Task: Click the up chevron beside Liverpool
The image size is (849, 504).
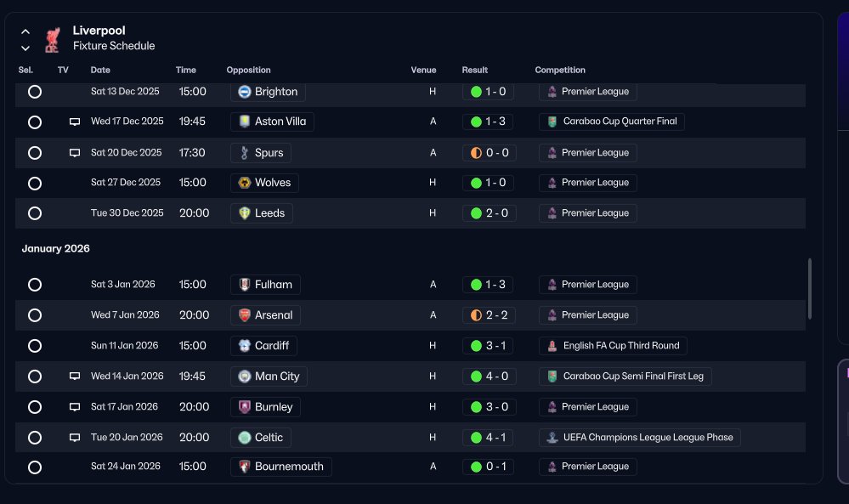Action: coord(25,32)
